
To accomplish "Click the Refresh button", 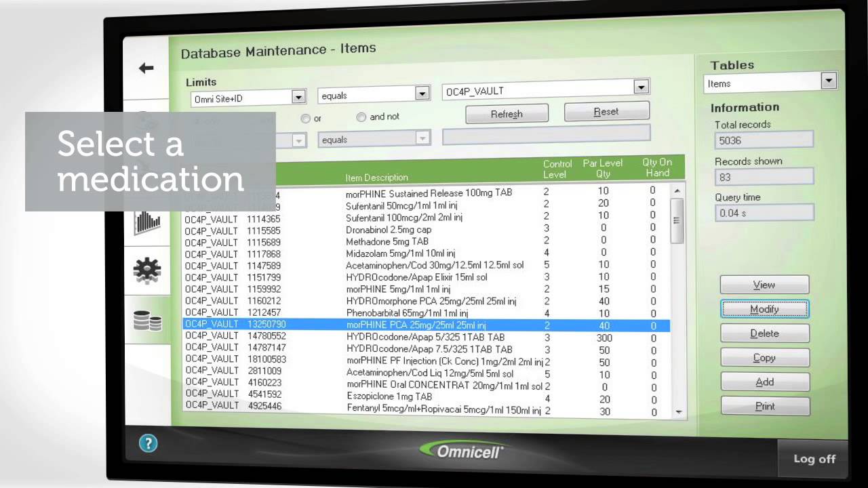I will [x=507, y=114].
